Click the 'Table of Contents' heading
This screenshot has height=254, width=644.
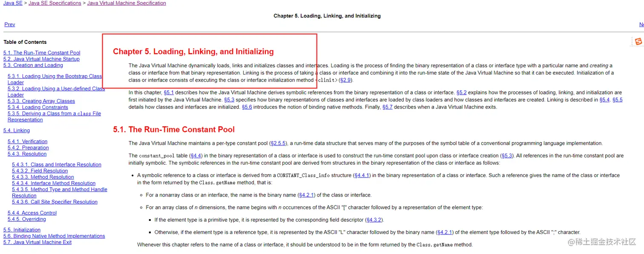[25, 42]
